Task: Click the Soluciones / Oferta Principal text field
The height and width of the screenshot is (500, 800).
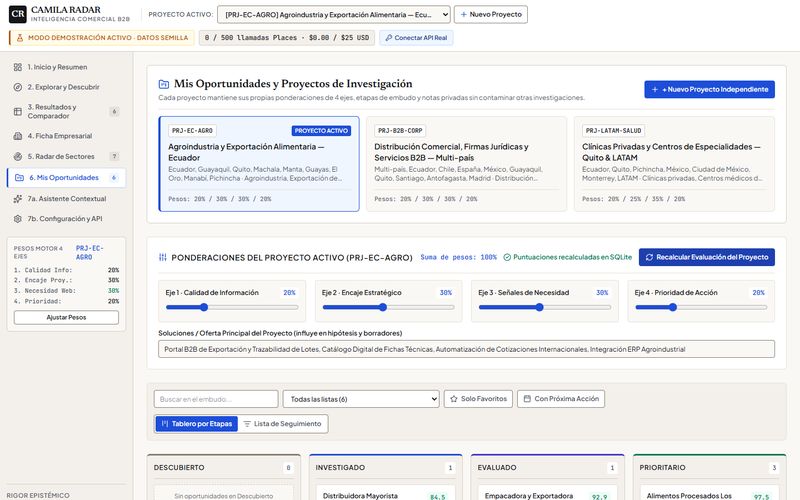Action: click(466, 349)
